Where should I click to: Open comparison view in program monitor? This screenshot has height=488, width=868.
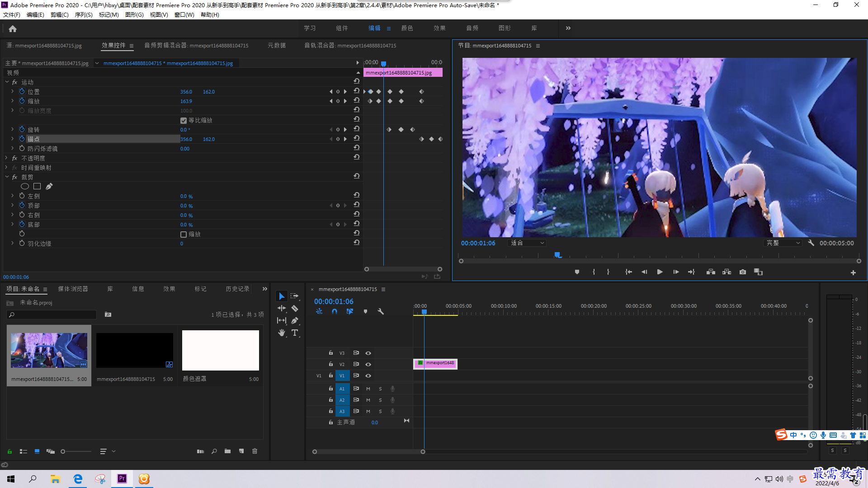click(x=758, y=272)
